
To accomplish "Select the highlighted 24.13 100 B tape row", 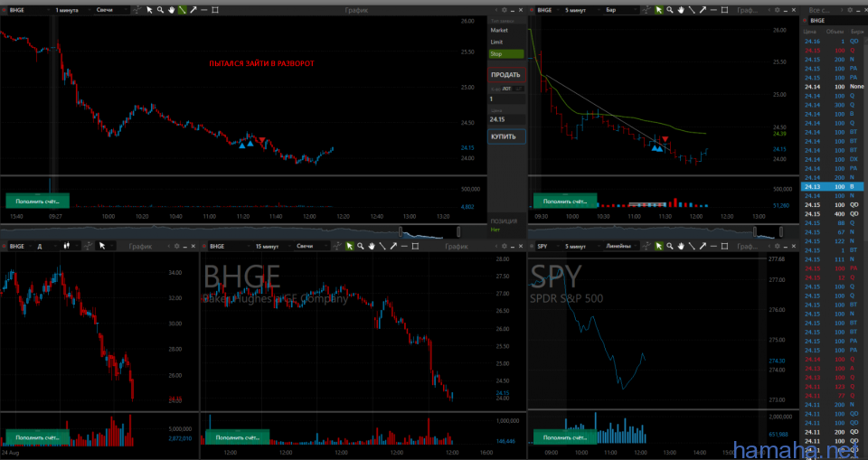I will (x=833, y=186).
